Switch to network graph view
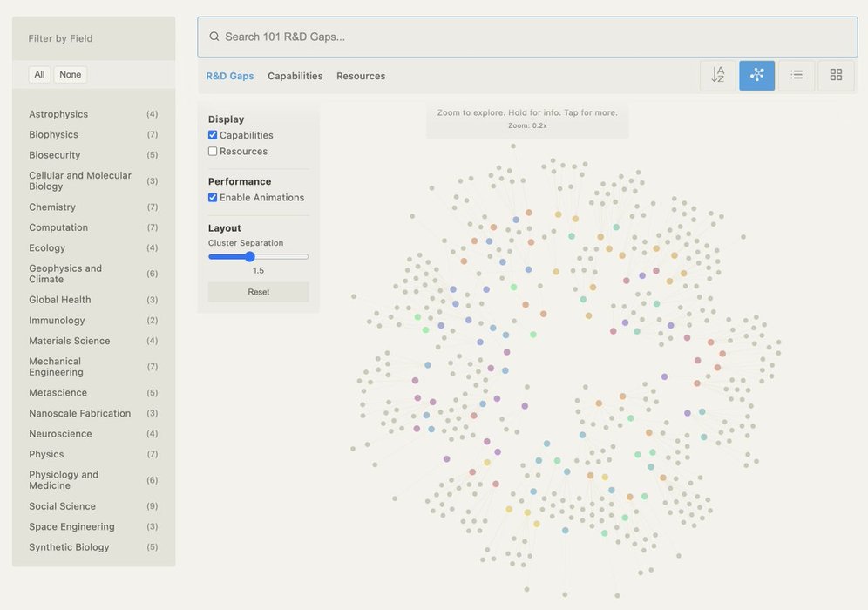This screenshot has width=868, height=610. 756,76
